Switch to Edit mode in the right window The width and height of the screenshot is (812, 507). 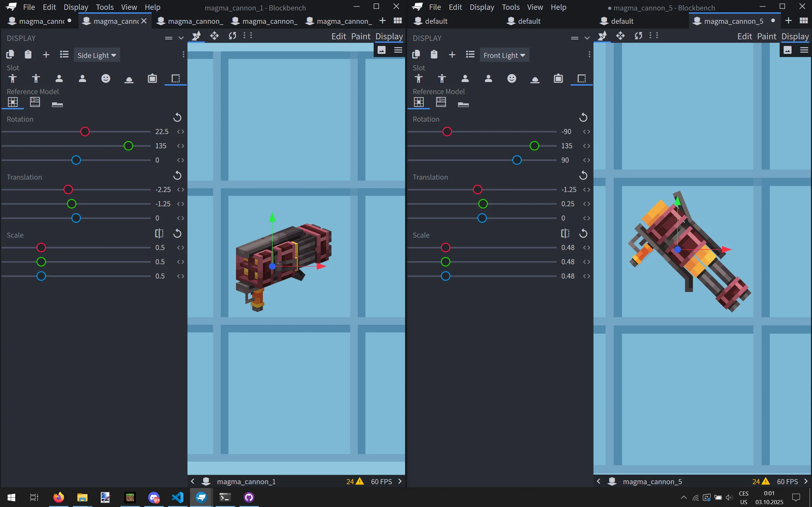click(x=745, y=36)
